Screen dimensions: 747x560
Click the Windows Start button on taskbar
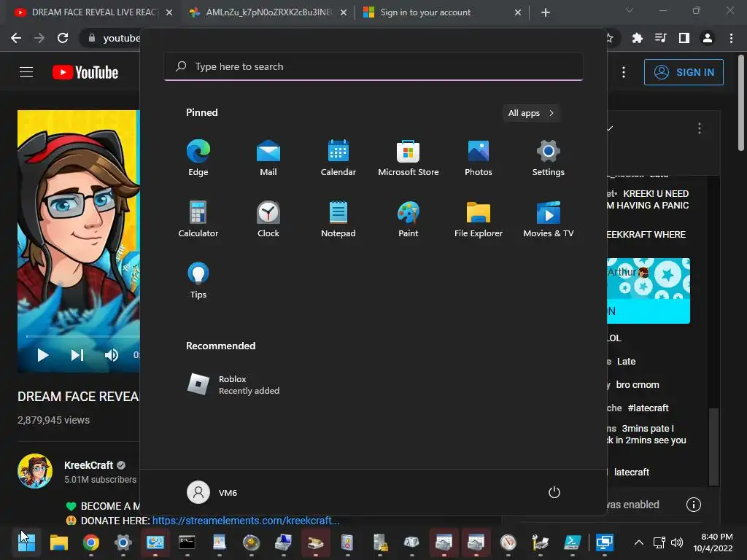pyautogui.click(x=27, y=542)
